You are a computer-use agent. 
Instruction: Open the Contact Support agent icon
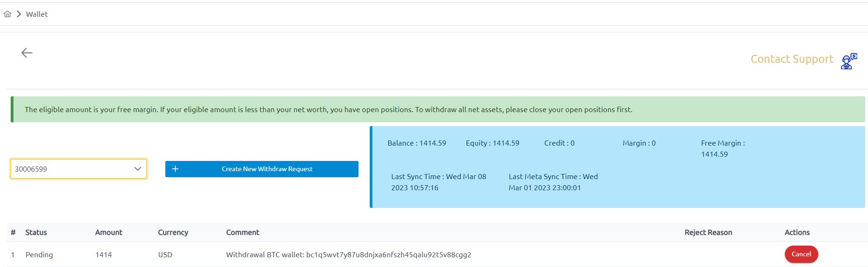[849, 61]
